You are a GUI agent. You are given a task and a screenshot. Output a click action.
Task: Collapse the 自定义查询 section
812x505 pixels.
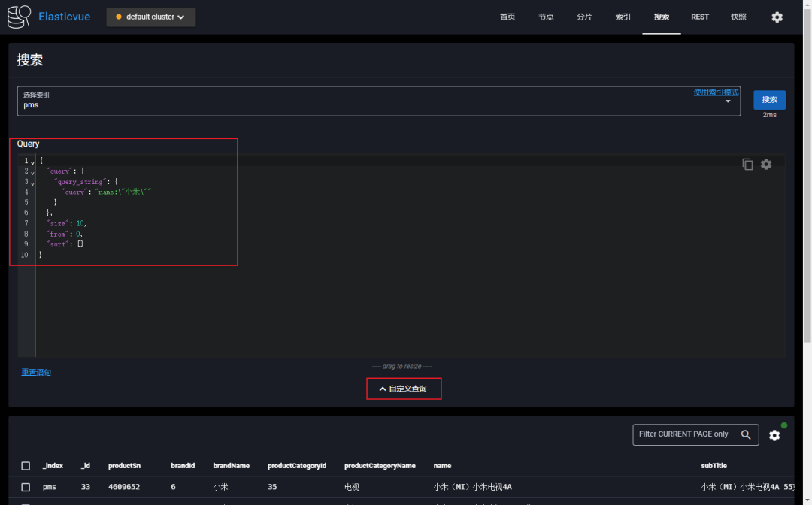pos(403,389)
